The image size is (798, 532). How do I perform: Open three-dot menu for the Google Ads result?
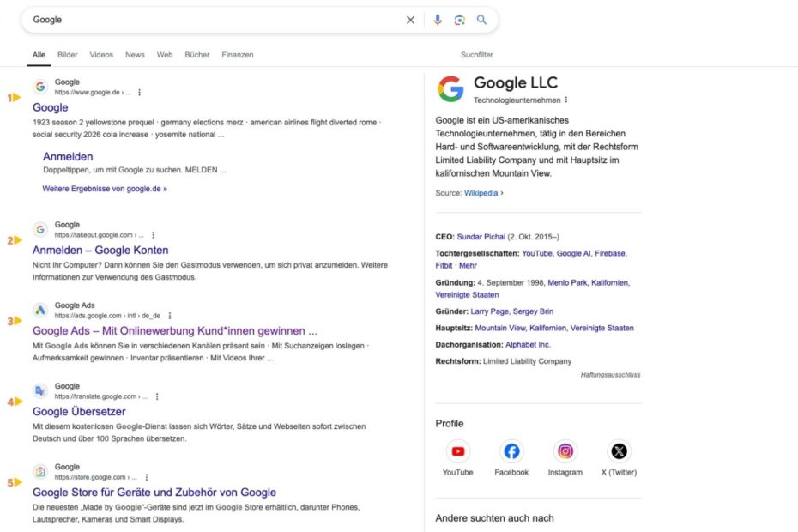(x=170, y=316)
